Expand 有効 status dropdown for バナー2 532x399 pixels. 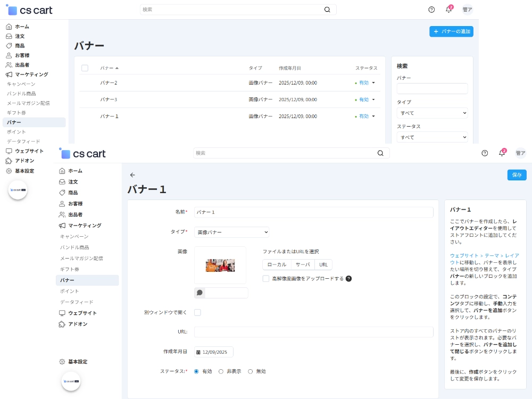(373, 83)
